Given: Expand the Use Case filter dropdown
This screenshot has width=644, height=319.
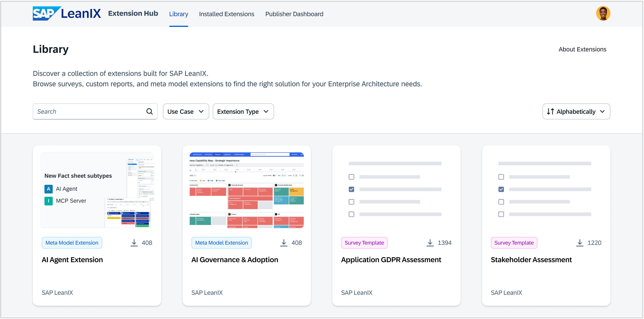Looking at the screenshot, I should 186,111.
